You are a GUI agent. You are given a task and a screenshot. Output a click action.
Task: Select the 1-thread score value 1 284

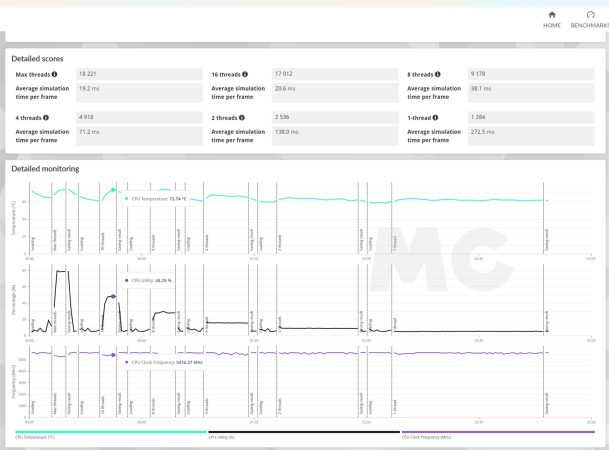(x=479, y=117)
